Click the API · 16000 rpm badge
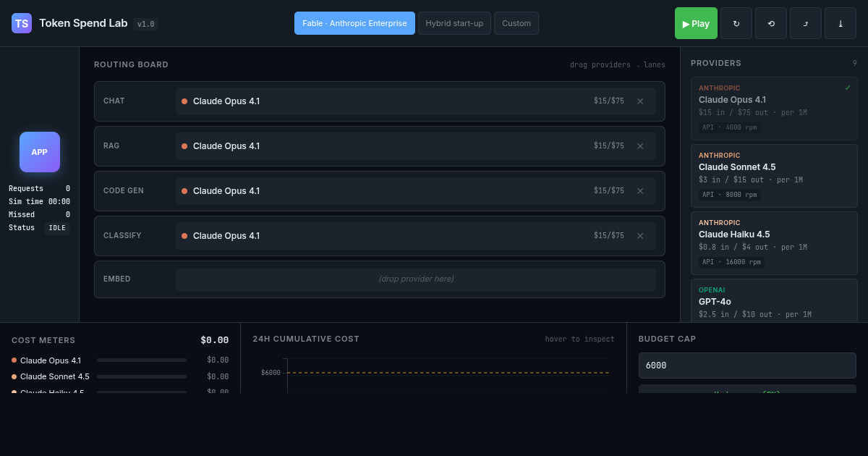The width and height of the screenshot is (868, 456). (x=731, y=262)
